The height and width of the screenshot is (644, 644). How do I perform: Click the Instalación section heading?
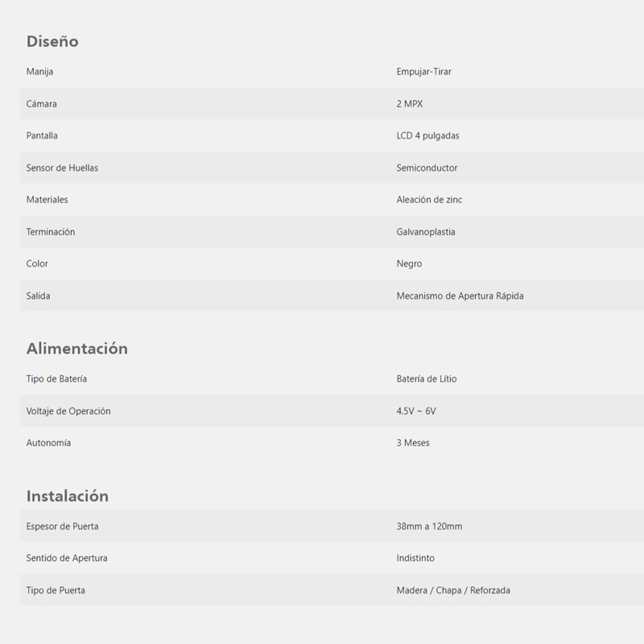[x=68, y=496]
